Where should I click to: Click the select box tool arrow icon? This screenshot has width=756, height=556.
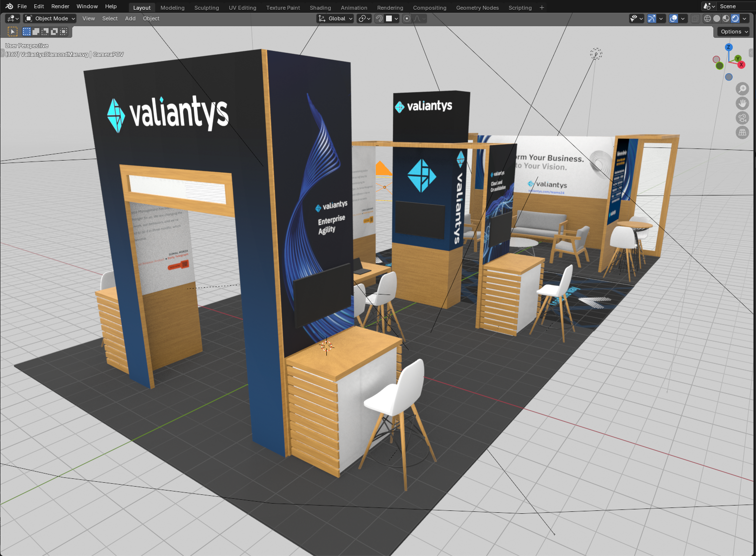click(x=13, y=32)
